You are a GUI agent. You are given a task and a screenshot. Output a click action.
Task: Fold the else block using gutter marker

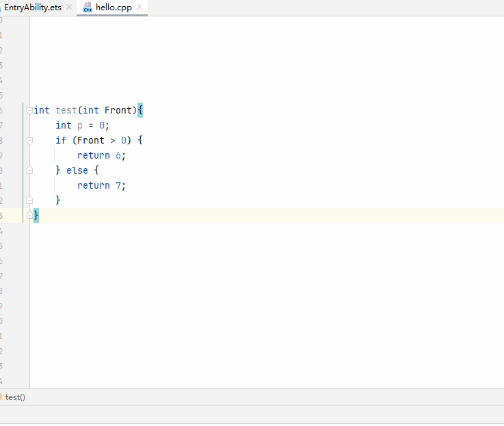pos(29,170)
